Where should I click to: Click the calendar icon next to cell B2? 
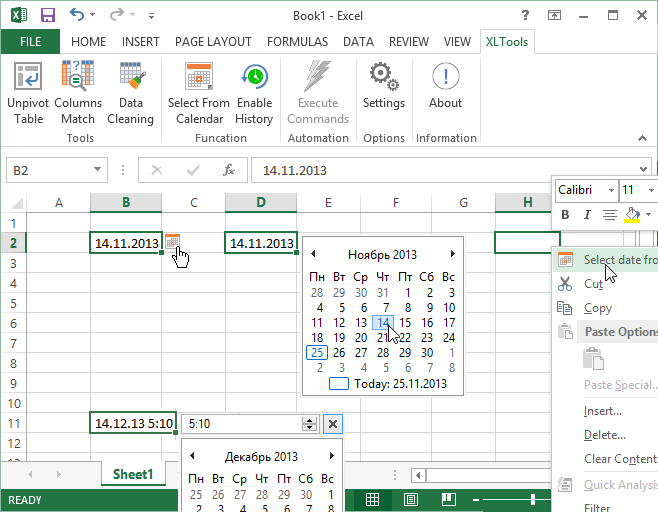click(x=172, y=241)
